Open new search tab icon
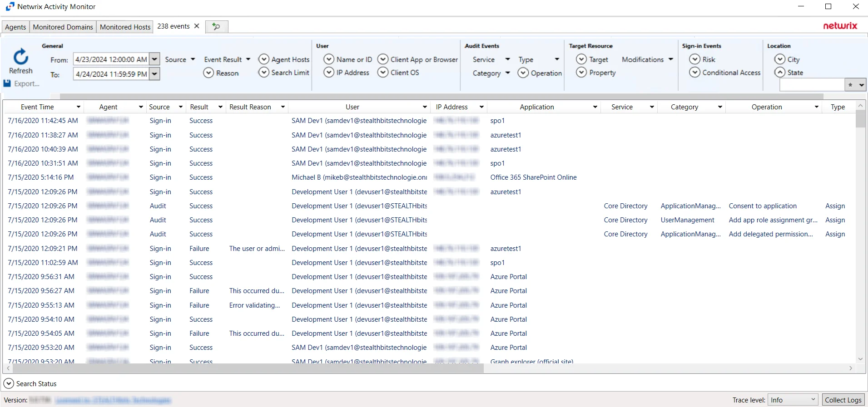 click(217, 26)
